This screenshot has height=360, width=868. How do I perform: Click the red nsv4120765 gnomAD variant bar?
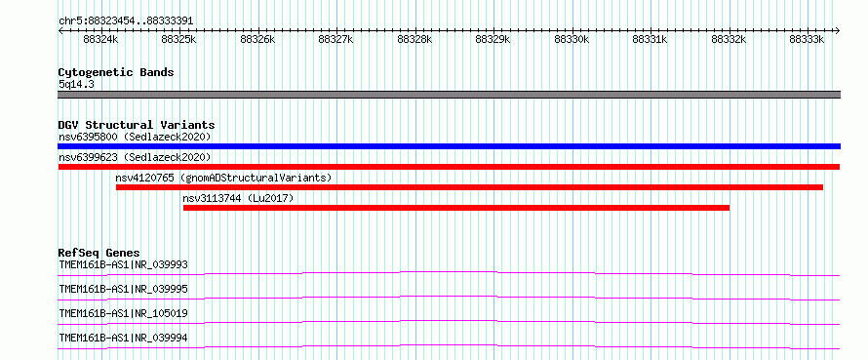pos(469,187)
